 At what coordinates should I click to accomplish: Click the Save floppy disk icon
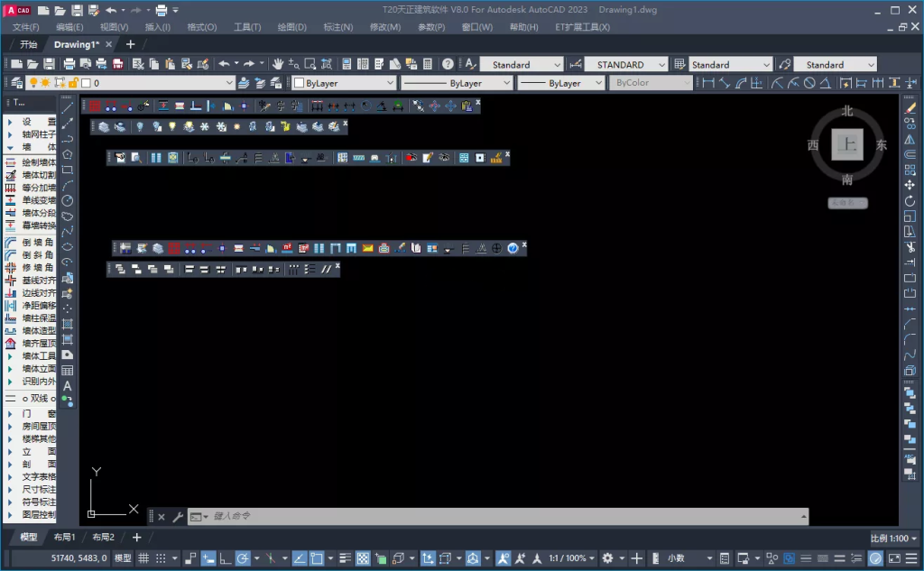pyautogui.click(x=48, y=64)
